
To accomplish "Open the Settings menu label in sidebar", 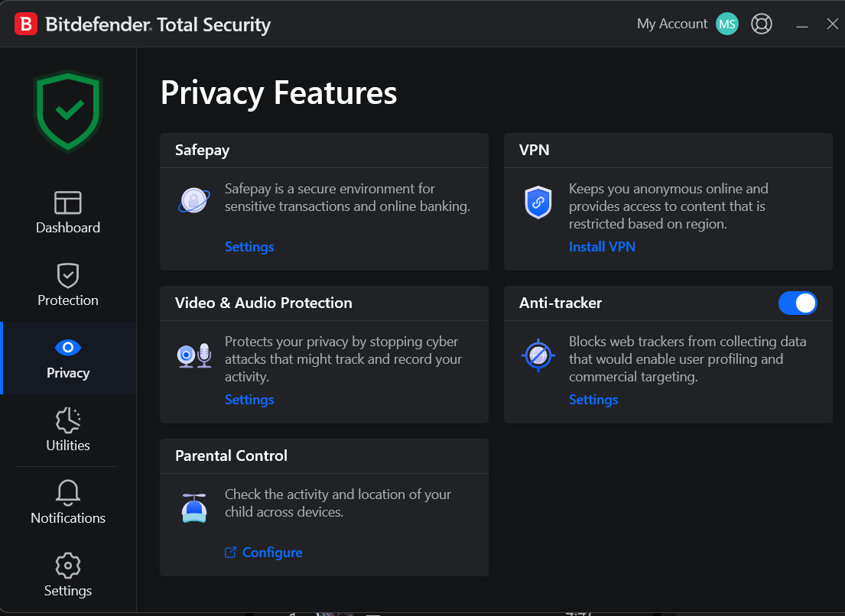I will 68,591.
